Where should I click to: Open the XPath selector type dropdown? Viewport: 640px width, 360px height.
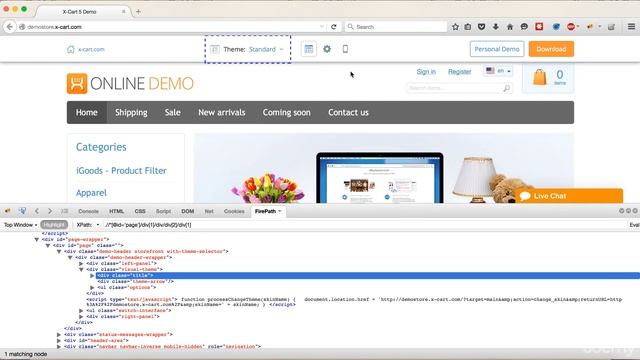point(87,225)
